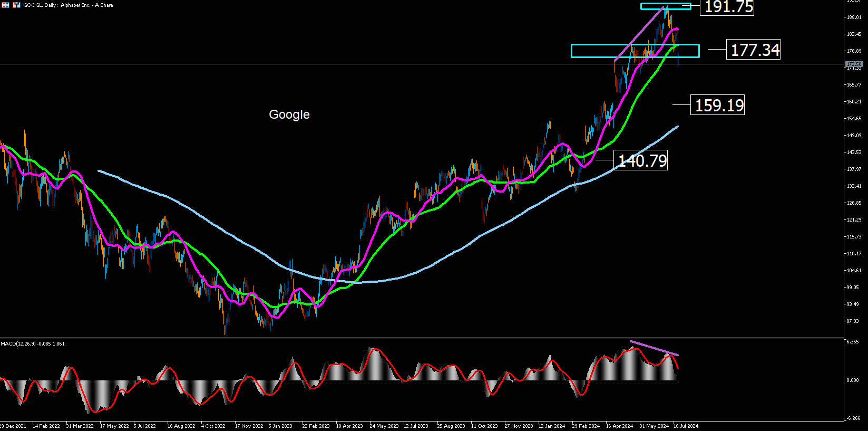The height and width of the screenshot is (431, 868).
Task: Click the 99.05 price axis value
Action: 853,288
